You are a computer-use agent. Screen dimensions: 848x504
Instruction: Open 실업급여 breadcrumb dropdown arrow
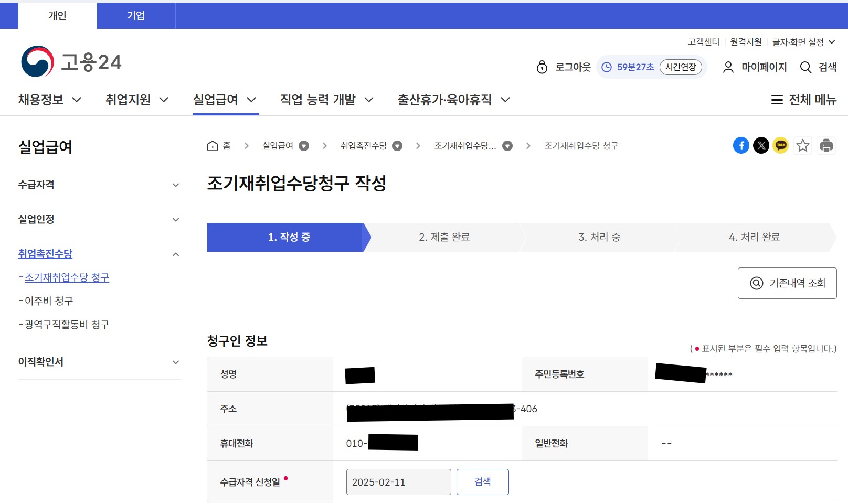304,146
